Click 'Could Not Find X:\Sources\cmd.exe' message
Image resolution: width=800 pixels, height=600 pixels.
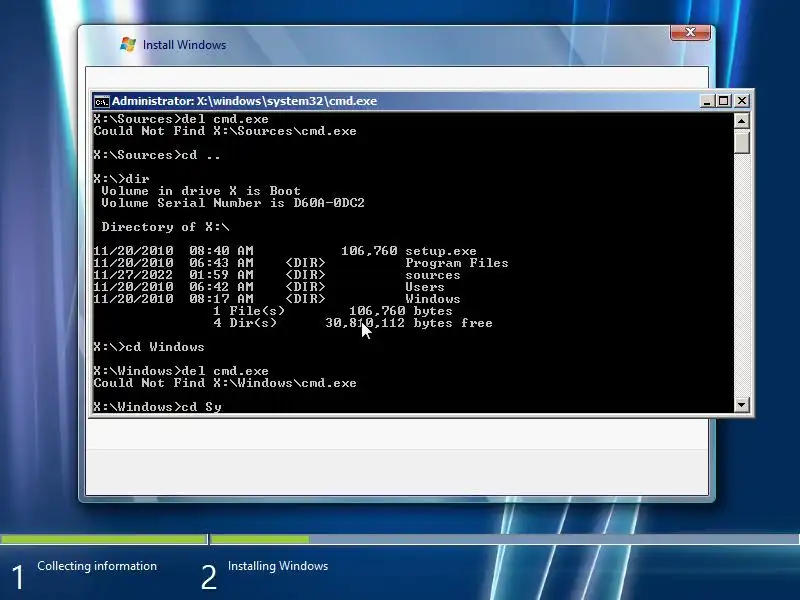(x=225, y=131)
